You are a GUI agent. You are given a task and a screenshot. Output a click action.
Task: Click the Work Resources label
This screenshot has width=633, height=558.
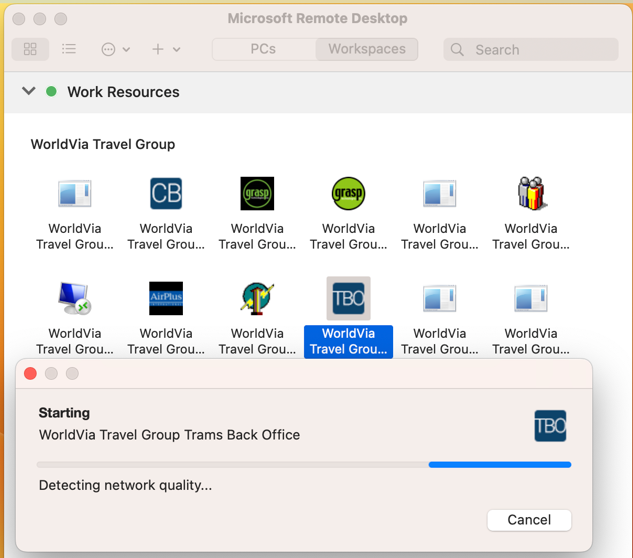pyautogui.click(x=123, y=92)
